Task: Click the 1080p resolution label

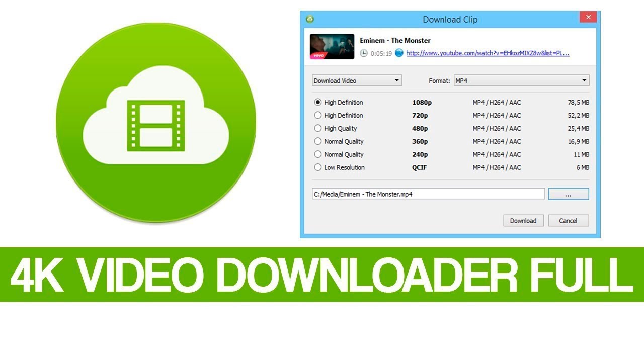Action: tap(422, 102)
